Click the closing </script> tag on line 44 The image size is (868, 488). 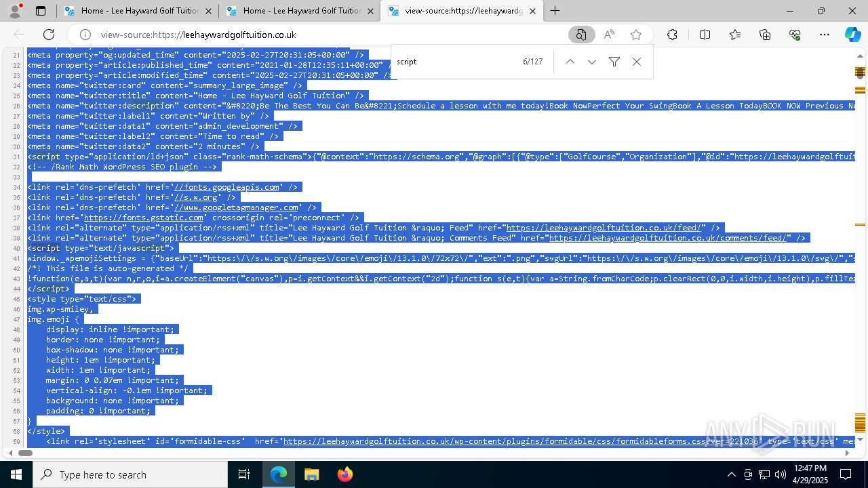pos(49,289)
